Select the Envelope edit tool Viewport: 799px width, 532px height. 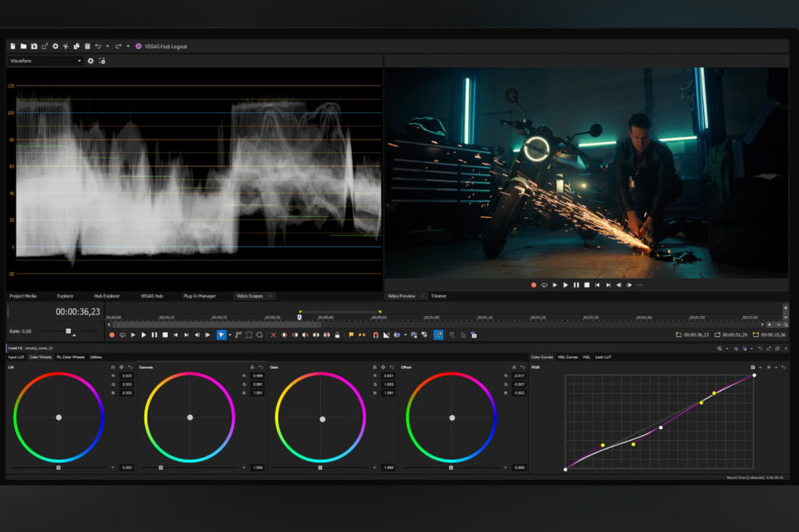click(x=238, y=335)
